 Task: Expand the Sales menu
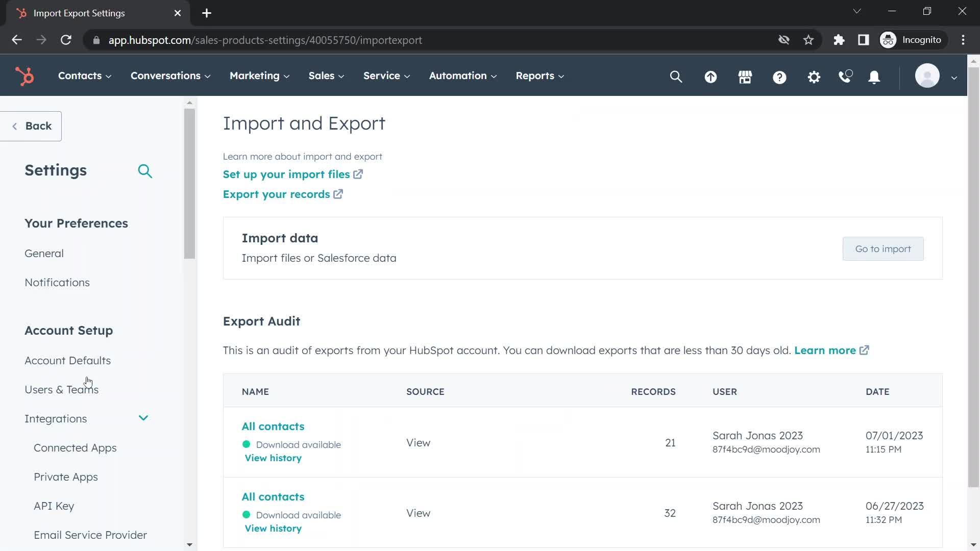326,76
